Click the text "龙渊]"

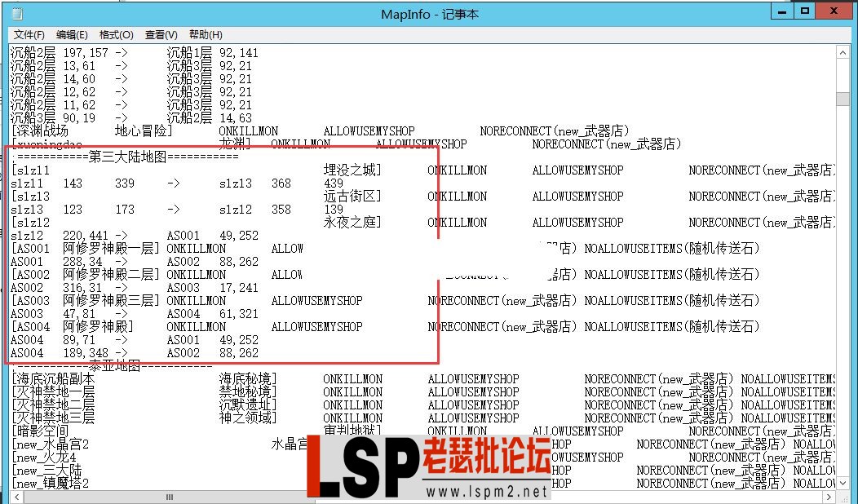click(235, 144)
